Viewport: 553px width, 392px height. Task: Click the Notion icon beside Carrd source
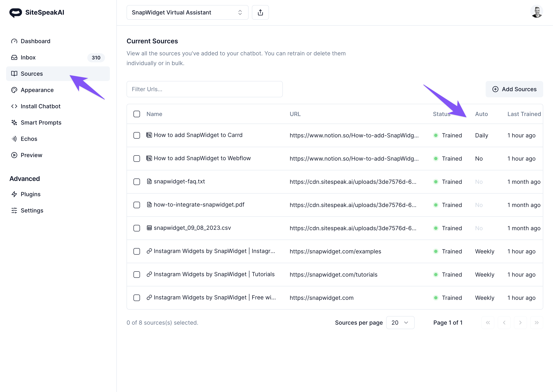click(x=149, y=135)
